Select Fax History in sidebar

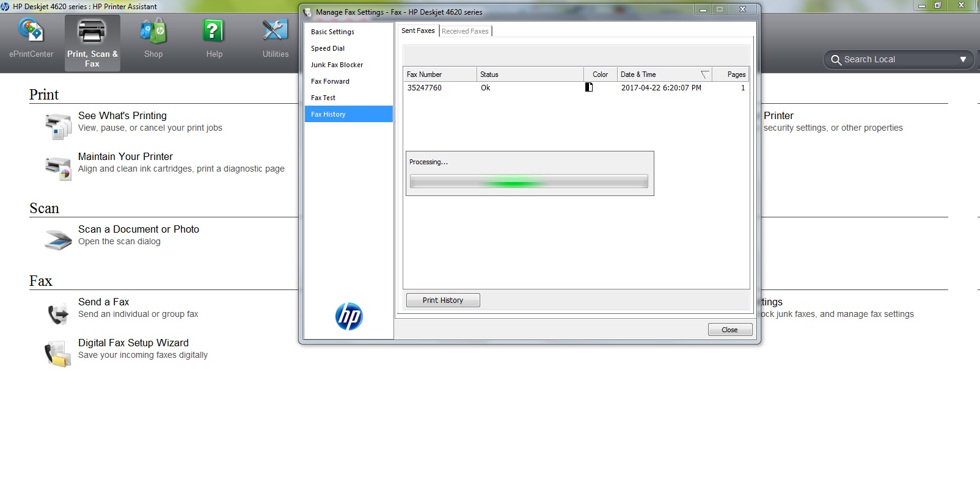point(348,114)
